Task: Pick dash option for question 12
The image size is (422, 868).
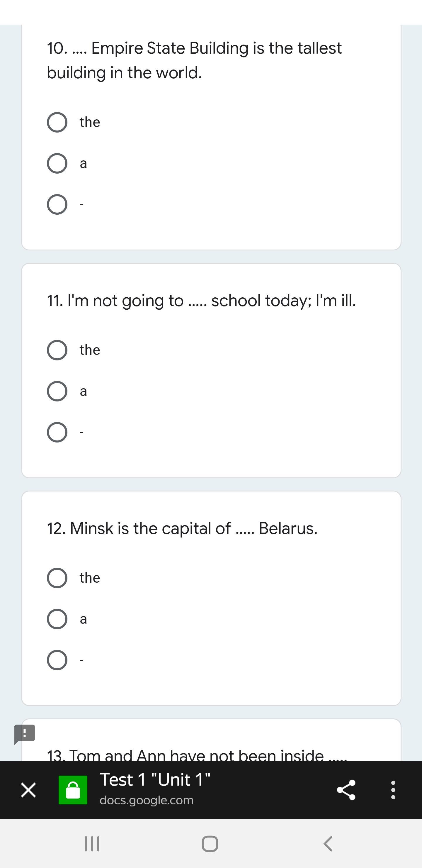Action: pos(57,660)
